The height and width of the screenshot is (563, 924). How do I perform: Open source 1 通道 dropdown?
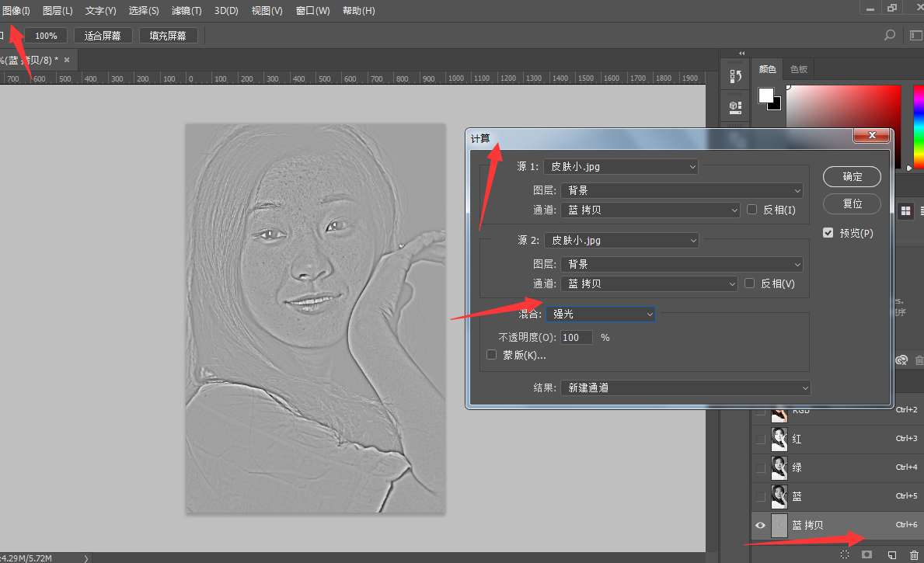[650, 210]
